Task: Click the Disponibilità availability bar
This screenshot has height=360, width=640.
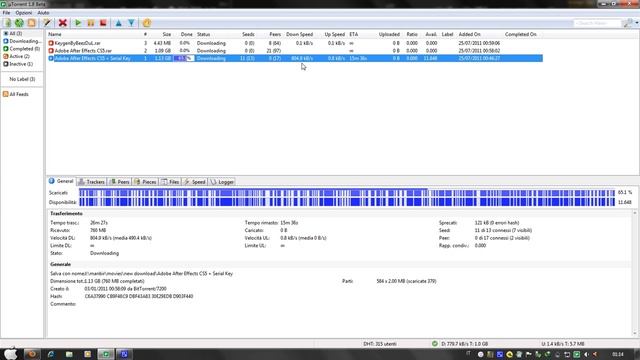Action: pyautogui.click(x=347, y=202)
